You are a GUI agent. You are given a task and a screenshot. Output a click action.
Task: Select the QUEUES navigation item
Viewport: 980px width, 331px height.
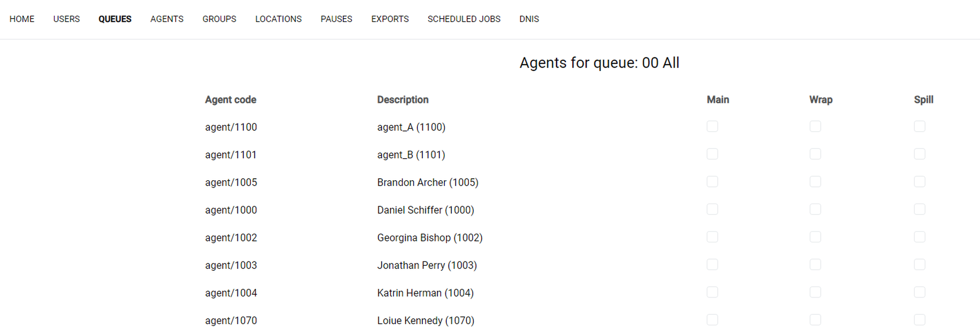click(x=115, y=19)
